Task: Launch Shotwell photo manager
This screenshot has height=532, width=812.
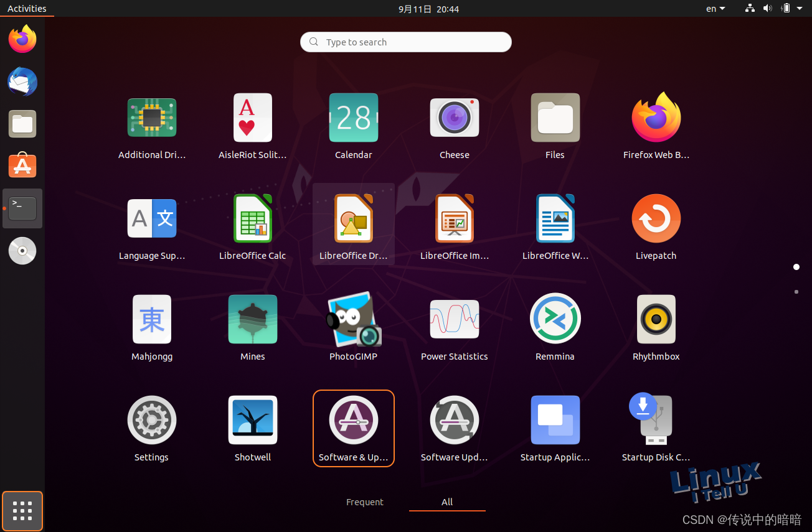Action: [252, 429]
